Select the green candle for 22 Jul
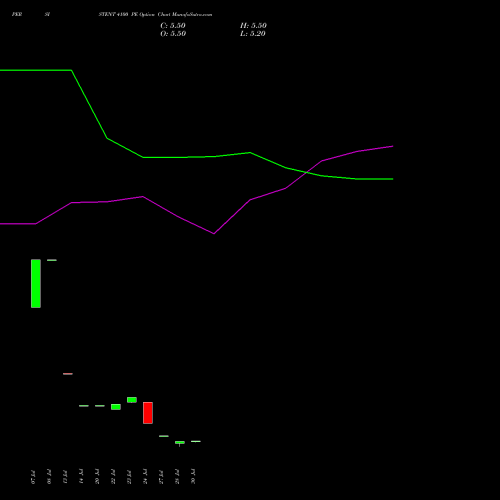Image resolution: width=500 pixels, height=500 pixels. [x=116, y=407]
